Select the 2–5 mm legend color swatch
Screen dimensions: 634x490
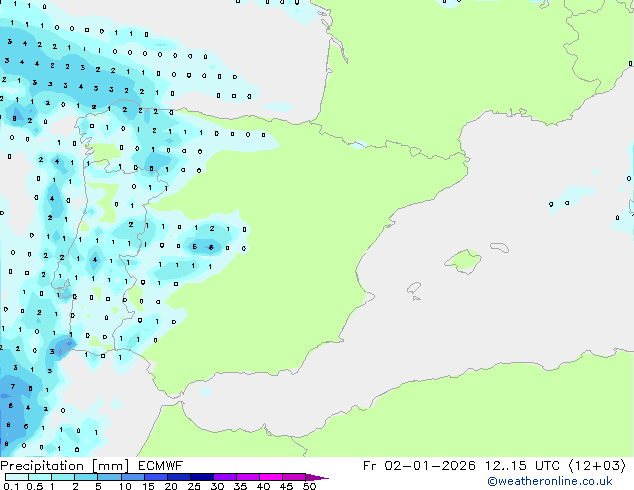[86, 477]
